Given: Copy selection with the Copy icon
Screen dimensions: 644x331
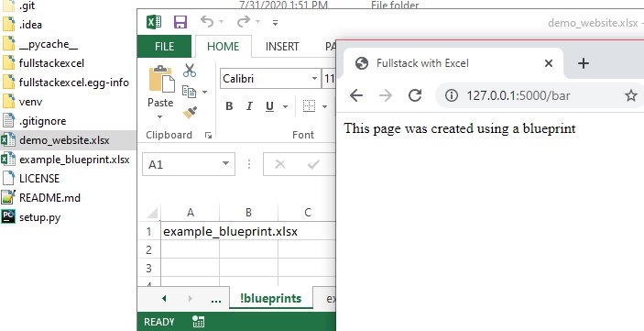Looking at the screenshot, I should pyautogui.click(x=189, y=92).
